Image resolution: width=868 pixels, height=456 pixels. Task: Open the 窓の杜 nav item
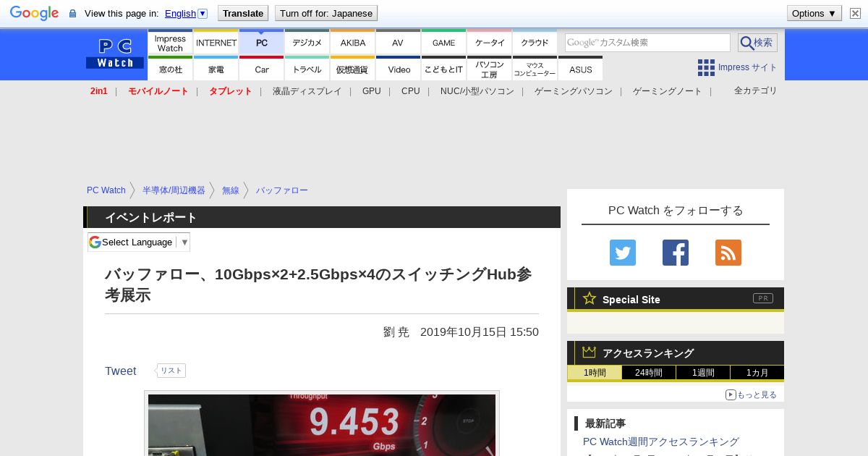pyautogui.click(x=170, y=69)
